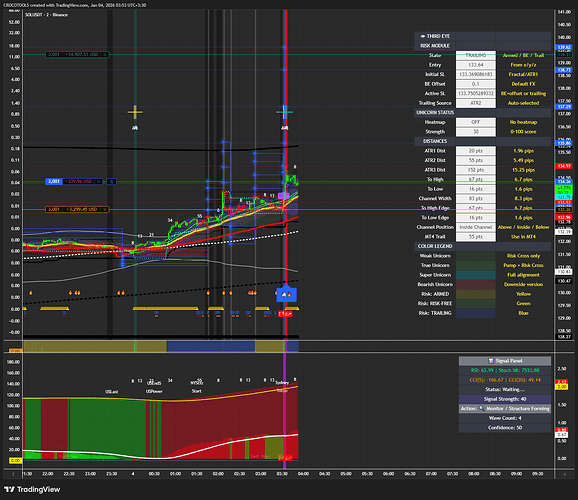
Task: Click the RSI and Stoch readout row
Action: click(505, 370)
